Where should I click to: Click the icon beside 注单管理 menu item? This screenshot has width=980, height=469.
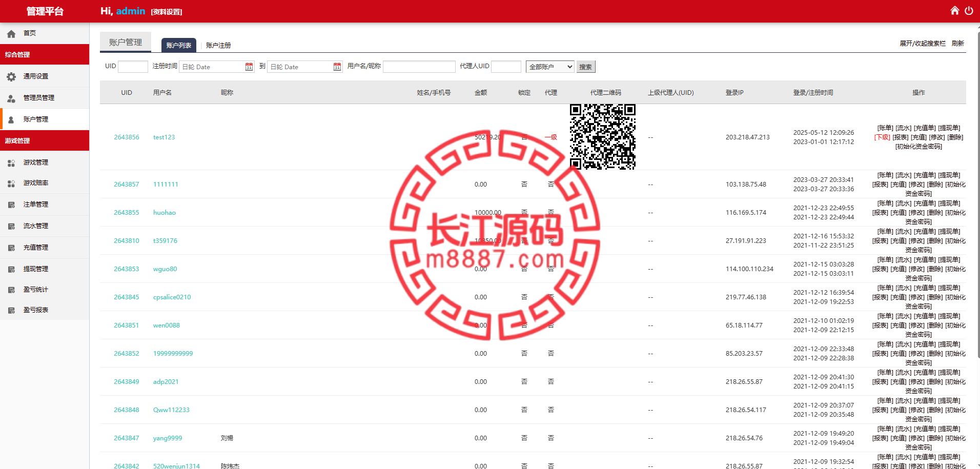(11, 205)
